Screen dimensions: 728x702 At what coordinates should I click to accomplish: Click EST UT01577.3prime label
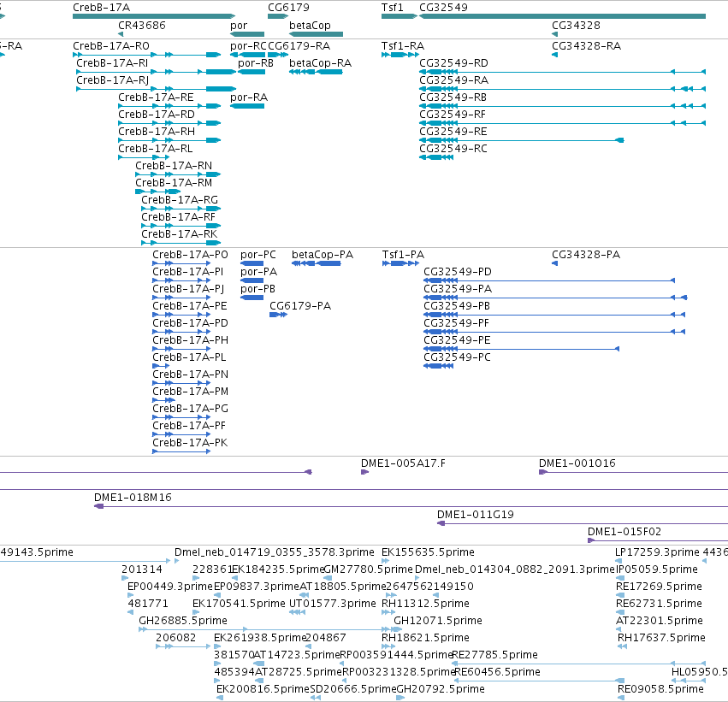[333, 604]
